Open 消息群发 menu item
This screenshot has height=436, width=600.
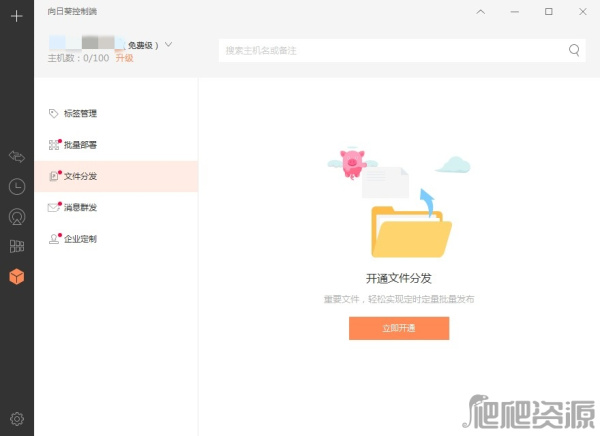116,208
